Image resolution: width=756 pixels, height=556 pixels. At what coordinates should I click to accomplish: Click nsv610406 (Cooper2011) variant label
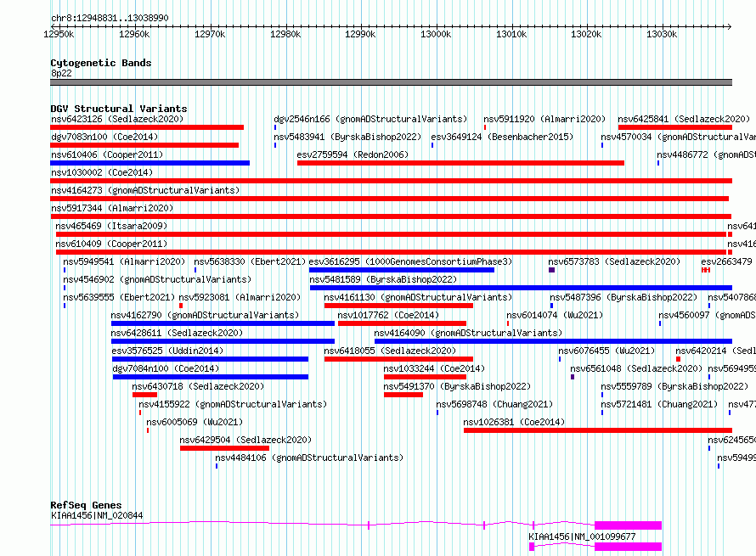pyautogui.click(x=107, y=154)
